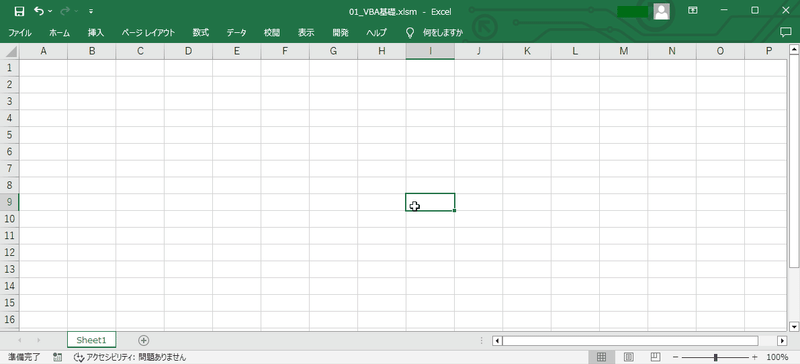Click the Select All corner triangle
The width and height of the screenshot is (800, 364).
11,52
